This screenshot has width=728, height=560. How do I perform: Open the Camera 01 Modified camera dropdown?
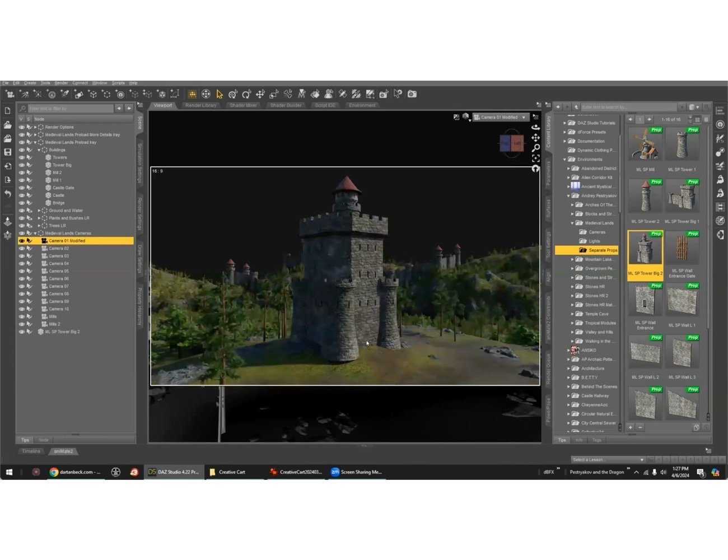(524, 117)
